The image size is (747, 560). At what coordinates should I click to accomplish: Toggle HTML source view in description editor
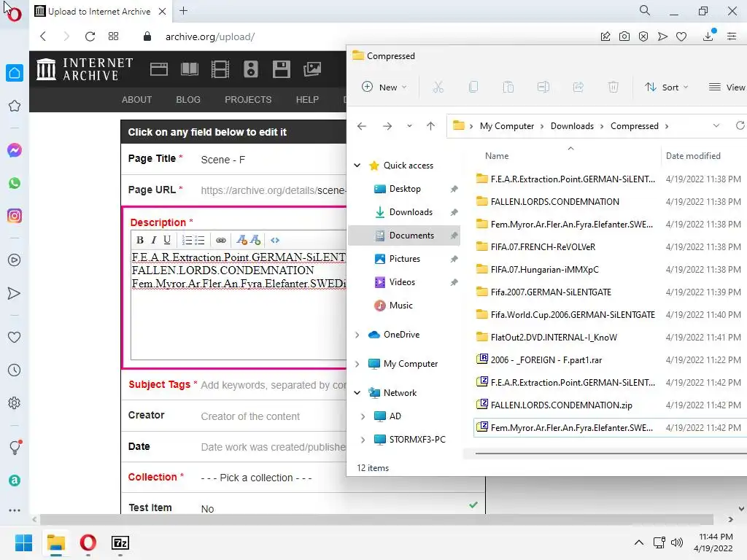tap(275, 240)
